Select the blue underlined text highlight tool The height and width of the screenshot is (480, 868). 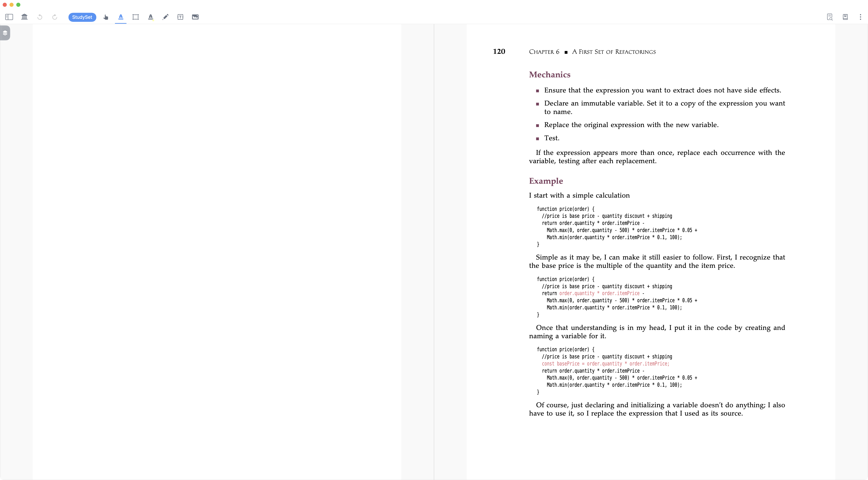[x=121, y=17]
